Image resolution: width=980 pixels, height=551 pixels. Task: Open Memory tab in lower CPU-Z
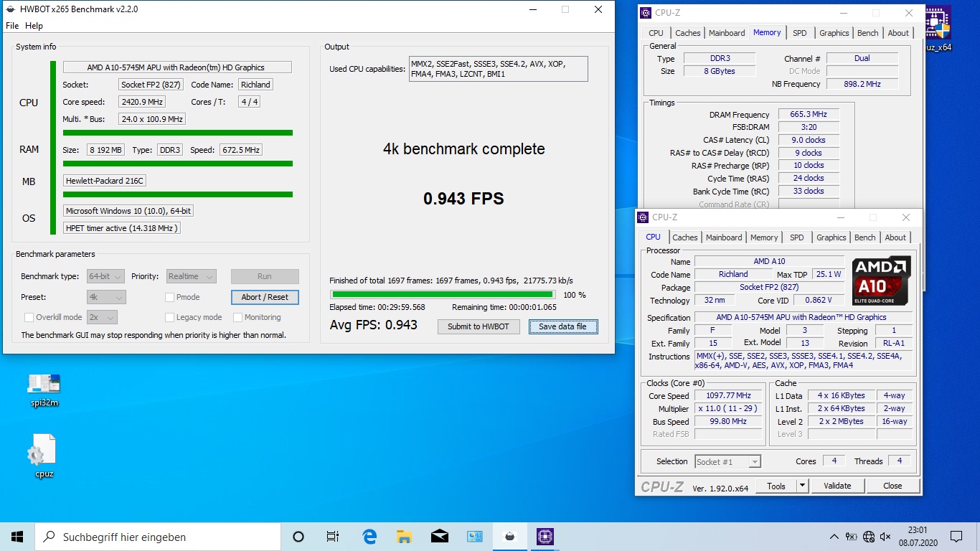tap(764, 237)
